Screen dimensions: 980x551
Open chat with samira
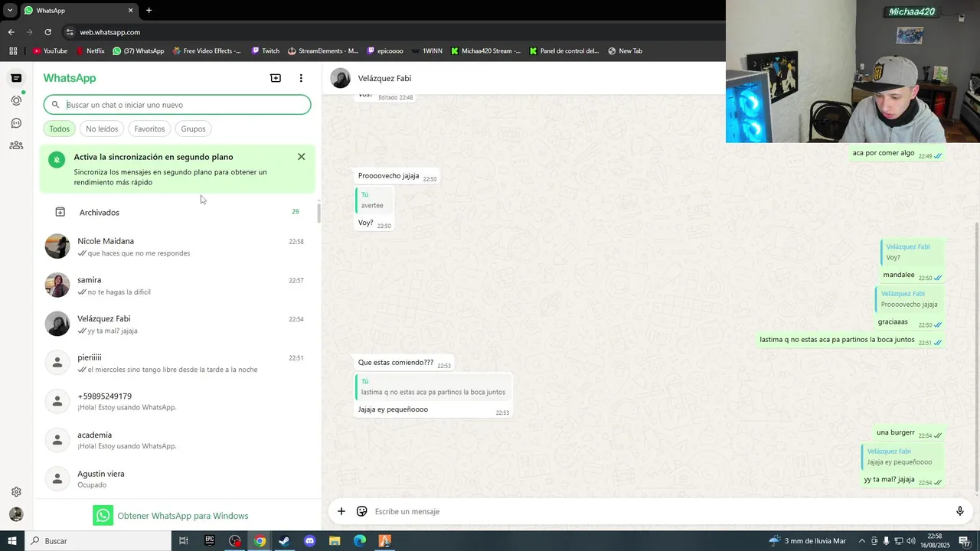click(x=177, y=285)
